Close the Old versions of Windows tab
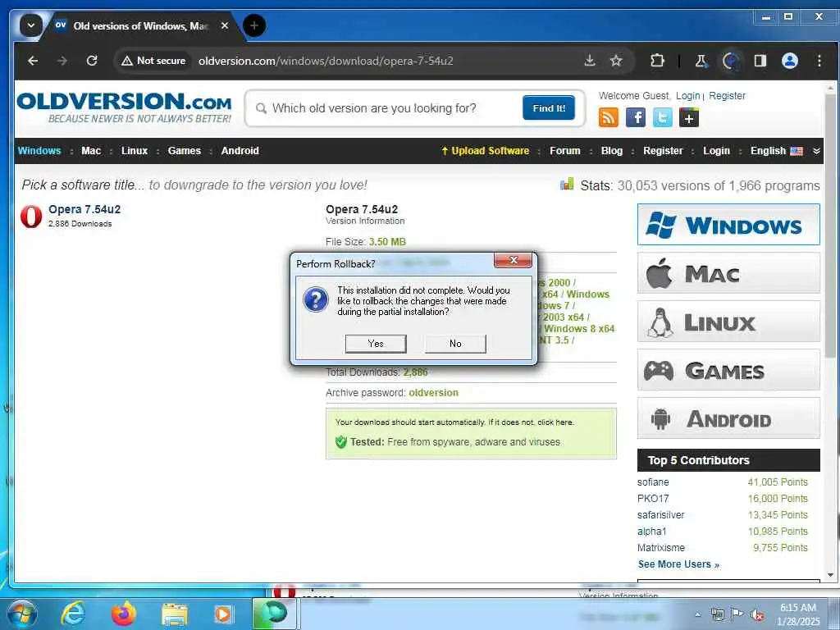Image resolution: width=840 pixels, height=630 pixels. click(x=225, y=25)
